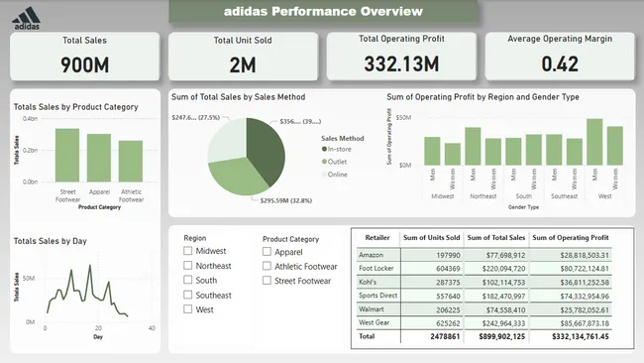Enable the Southeast region filter
This screenshot has height=363, width=644.
point(187,295)
